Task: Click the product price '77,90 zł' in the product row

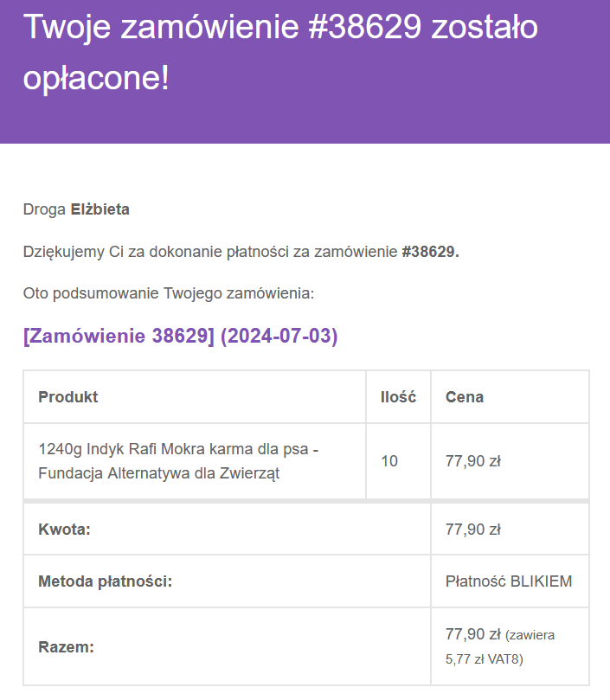Action: 473,460
